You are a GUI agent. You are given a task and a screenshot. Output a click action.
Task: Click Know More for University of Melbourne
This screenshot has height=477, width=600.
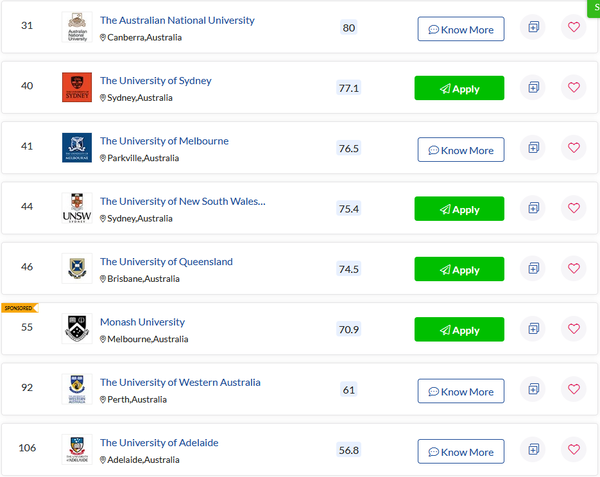(x=461, y=150)
